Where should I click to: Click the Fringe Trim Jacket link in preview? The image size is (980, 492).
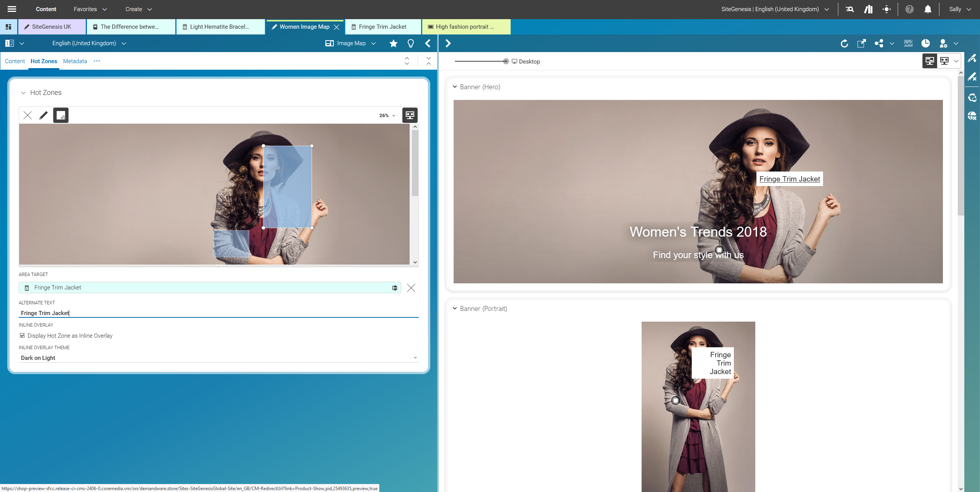click(789, 179)
